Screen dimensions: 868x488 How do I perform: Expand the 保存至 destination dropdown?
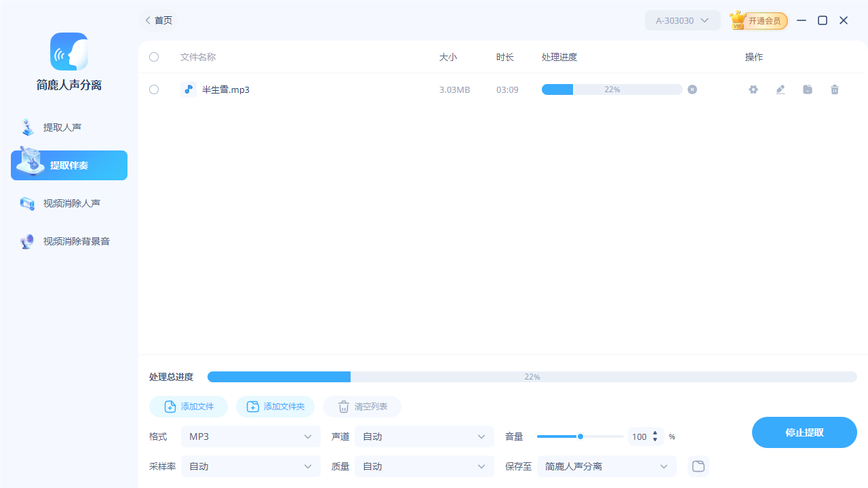[606, 466]
